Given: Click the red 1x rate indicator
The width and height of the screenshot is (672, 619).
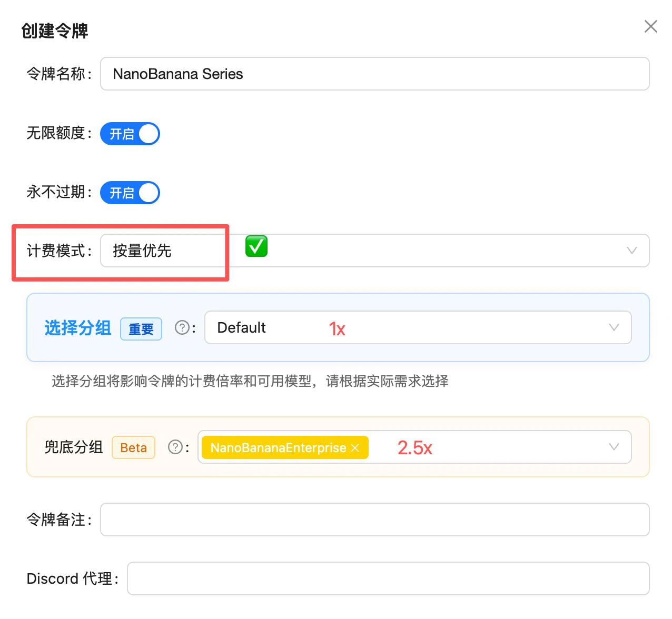Looking at the screenshot, I should pos(337,328).
